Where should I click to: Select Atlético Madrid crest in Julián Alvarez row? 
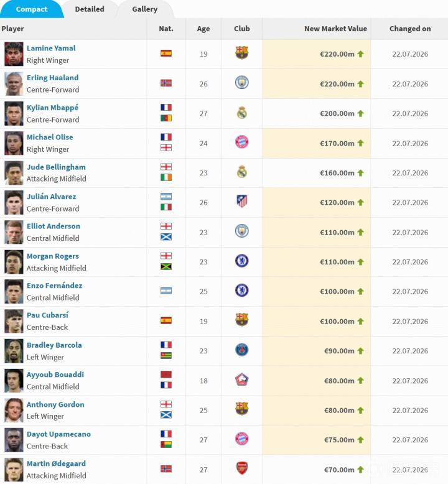(x=242, y=202)
